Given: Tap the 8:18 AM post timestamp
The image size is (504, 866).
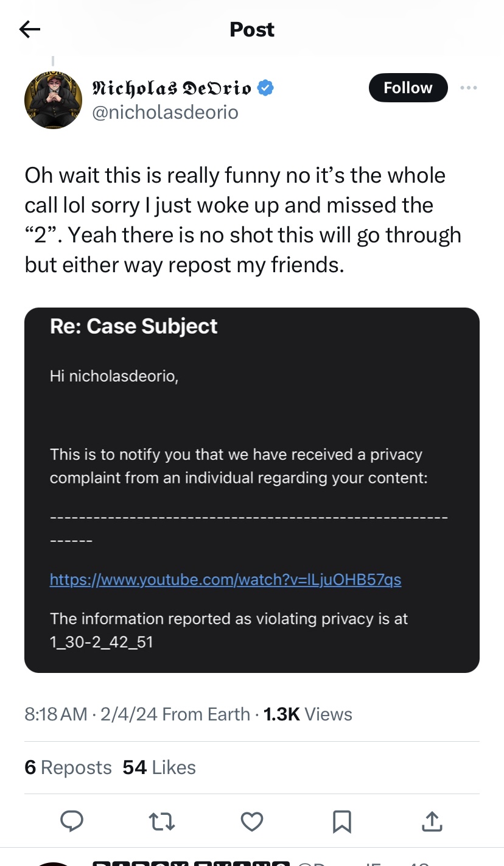Looking at the screenshot, I should click(56, 714).
